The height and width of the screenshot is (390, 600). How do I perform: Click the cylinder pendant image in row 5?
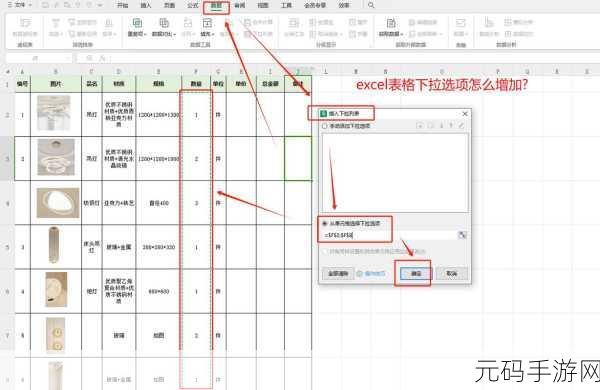(x=54, y=245)
